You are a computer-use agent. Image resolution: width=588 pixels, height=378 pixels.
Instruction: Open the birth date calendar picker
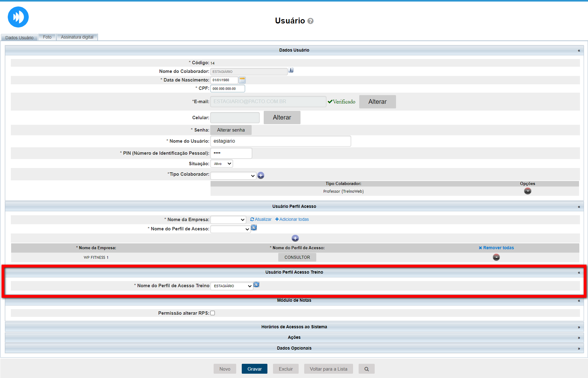tap(242, 80)
